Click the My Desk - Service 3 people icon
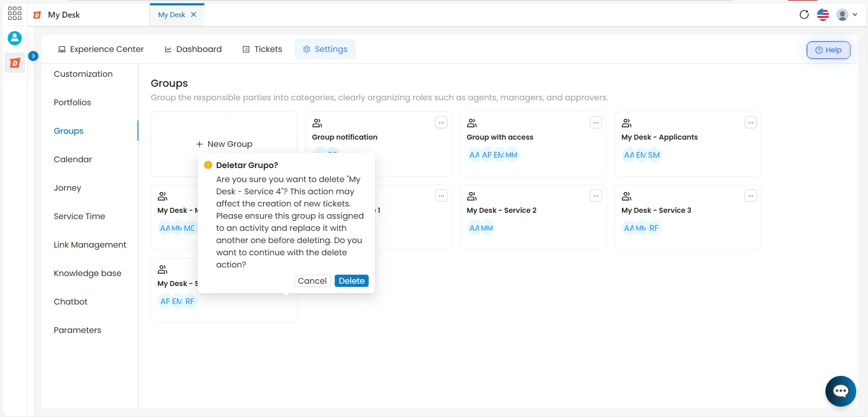Viewport: 868px width, 417px height. pos(627,196)
